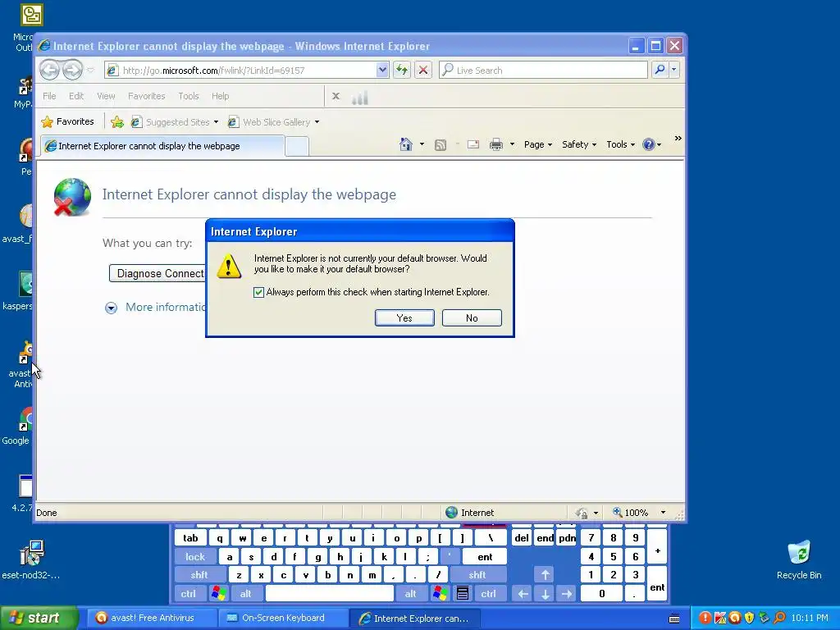Open the address bar history dropdown arrow

[x=382, y=71]
